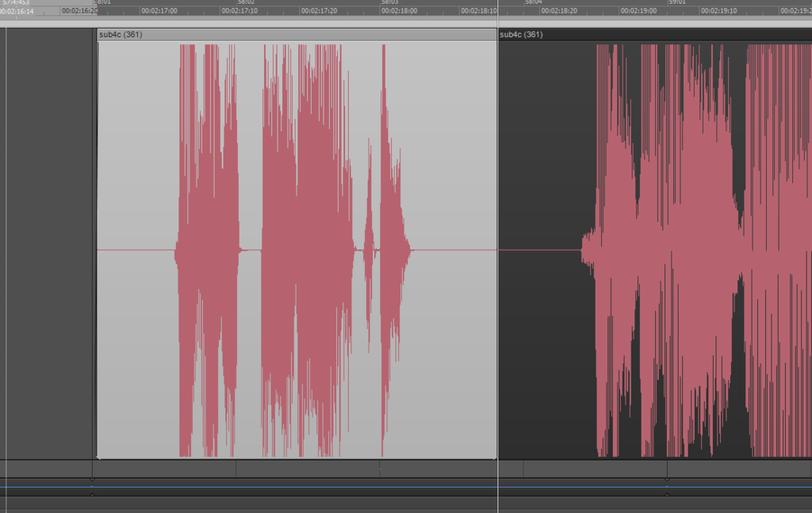The image size is (812, 513).
Task: Click the 58|03 bar marker on the ruler
Action: [x=389, y=2]
